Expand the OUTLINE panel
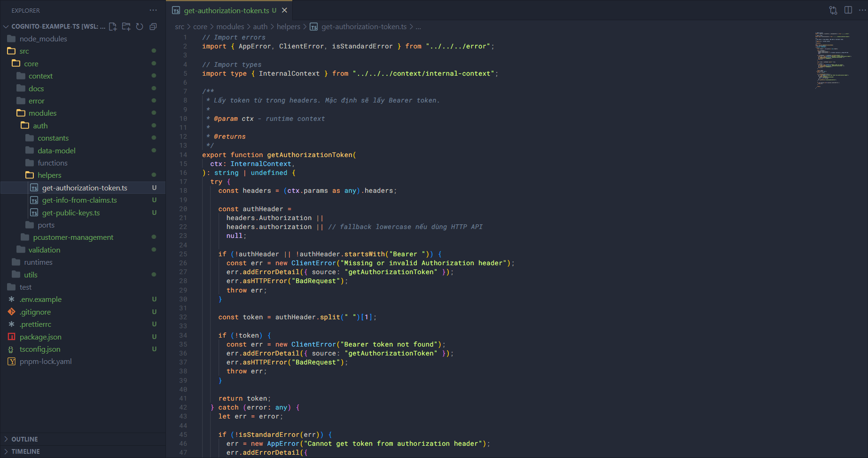 pyautogui.click(x=24, y=439)
